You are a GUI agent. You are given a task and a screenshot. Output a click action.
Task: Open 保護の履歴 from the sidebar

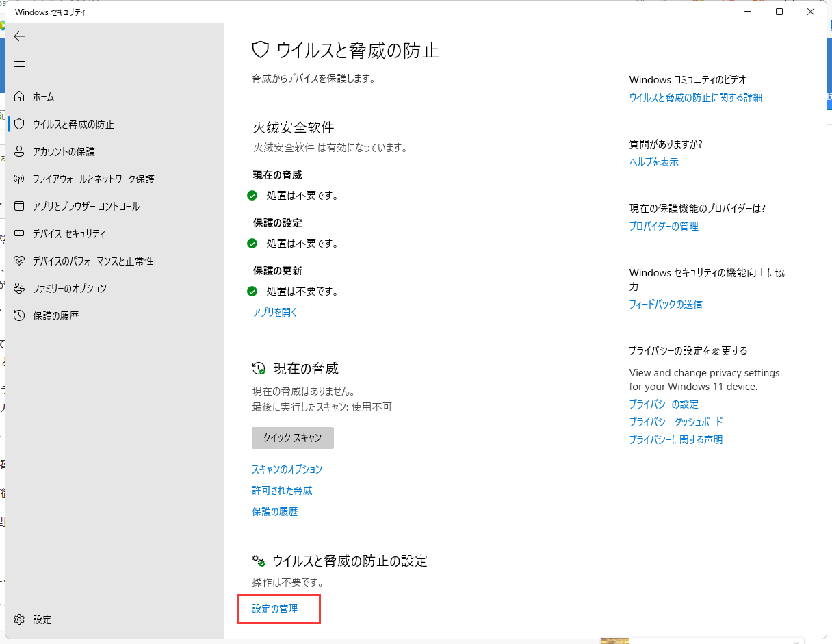tap(57, 315)
